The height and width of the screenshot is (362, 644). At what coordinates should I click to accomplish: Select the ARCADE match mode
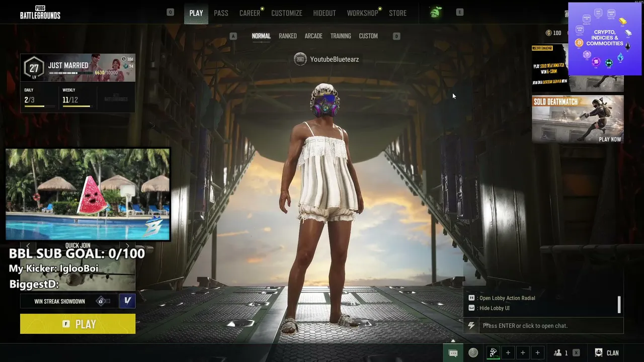313,36
